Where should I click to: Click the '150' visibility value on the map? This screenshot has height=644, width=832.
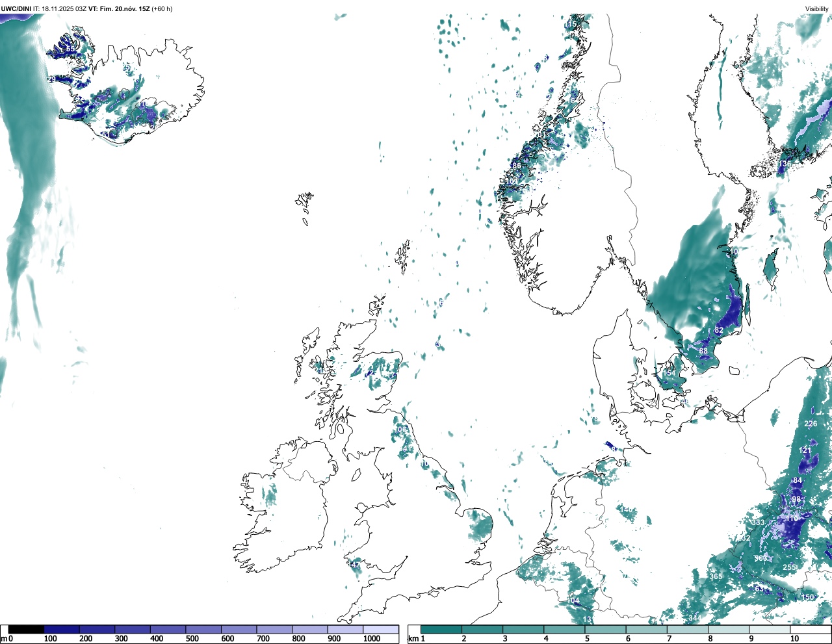807,597
